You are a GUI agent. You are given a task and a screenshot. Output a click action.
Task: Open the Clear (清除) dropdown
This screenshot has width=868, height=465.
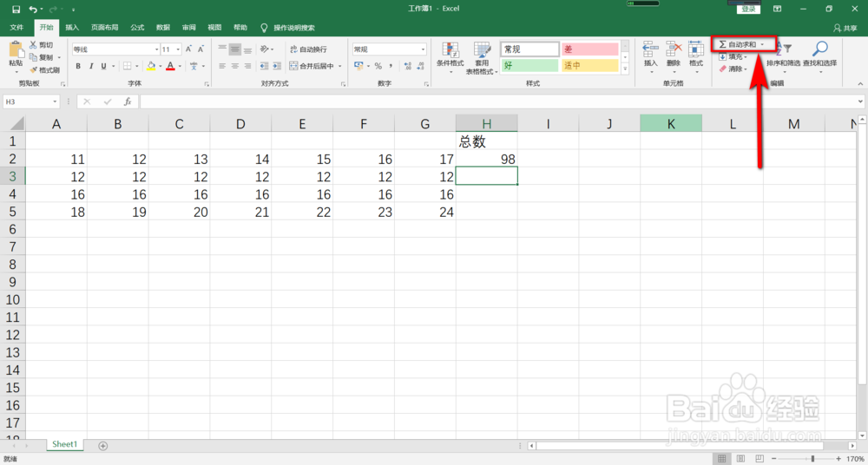733,69
